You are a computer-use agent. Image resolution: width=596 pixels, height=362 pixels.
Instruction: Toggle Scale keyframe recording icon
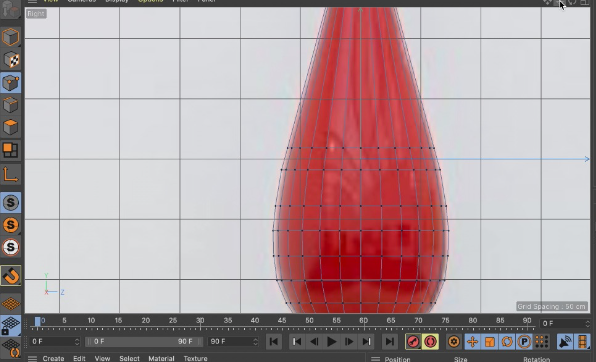point(490,341)
